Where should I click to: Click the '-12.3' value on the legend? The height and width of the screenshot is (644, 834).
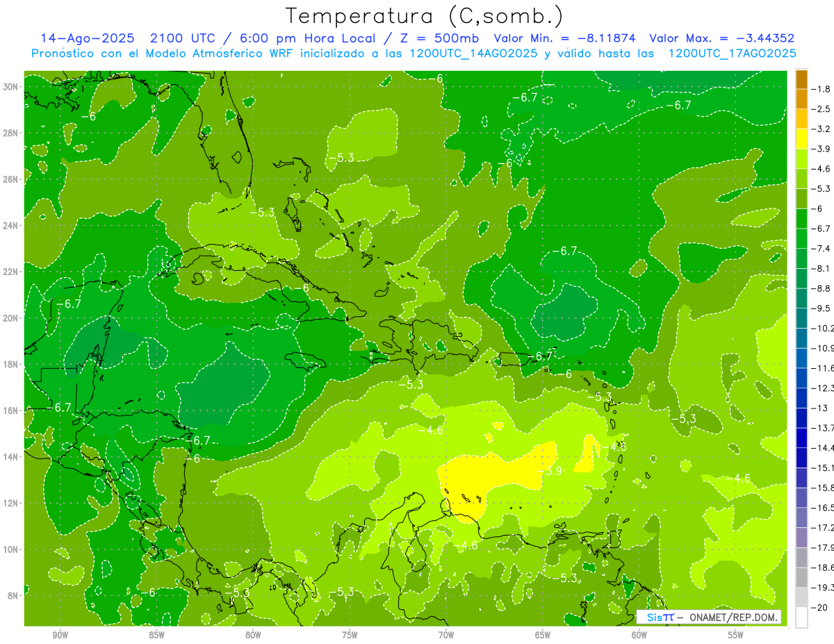[x=822, y=388]
